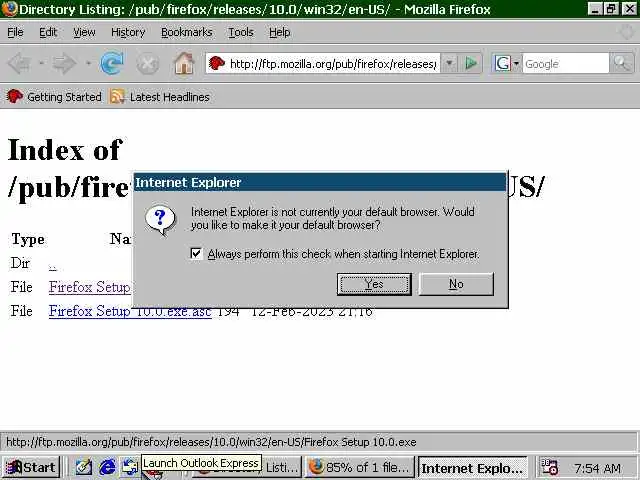Image resolution: width=640 pixels, height=480 pixels.
Task: Click the first quick launch icon beside Start
Action: tap(84, 467)
